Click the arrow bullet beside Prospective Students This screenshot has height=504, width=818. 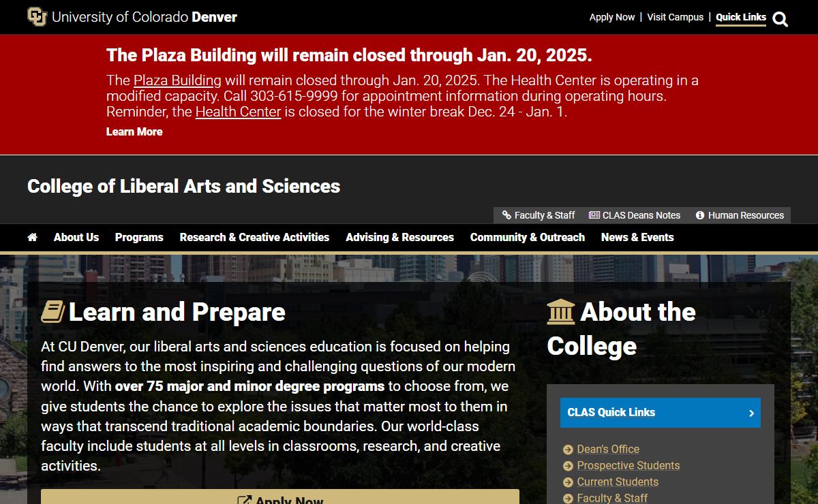coord(568,466)
